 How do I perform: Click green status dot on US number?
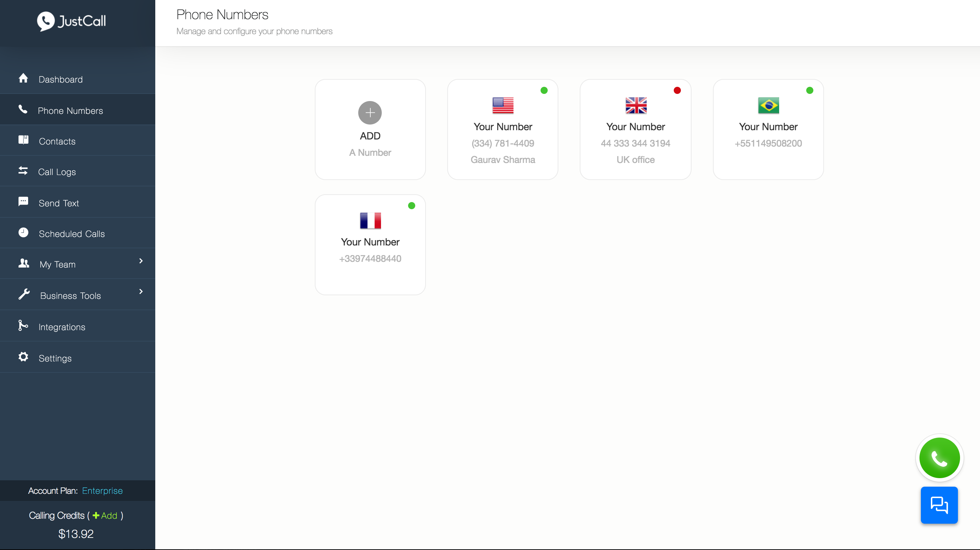(544, 90)
